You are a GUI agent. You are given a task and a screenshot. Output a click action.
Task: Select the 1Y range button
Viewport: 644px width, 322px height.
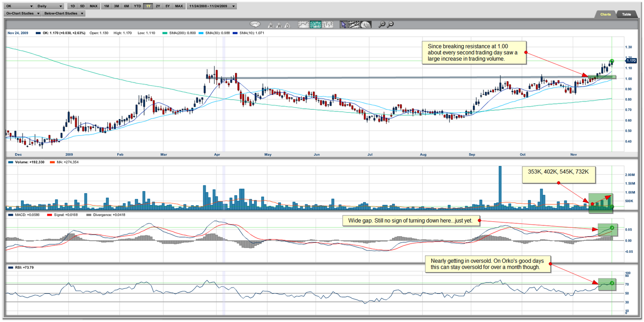point(148,6)
